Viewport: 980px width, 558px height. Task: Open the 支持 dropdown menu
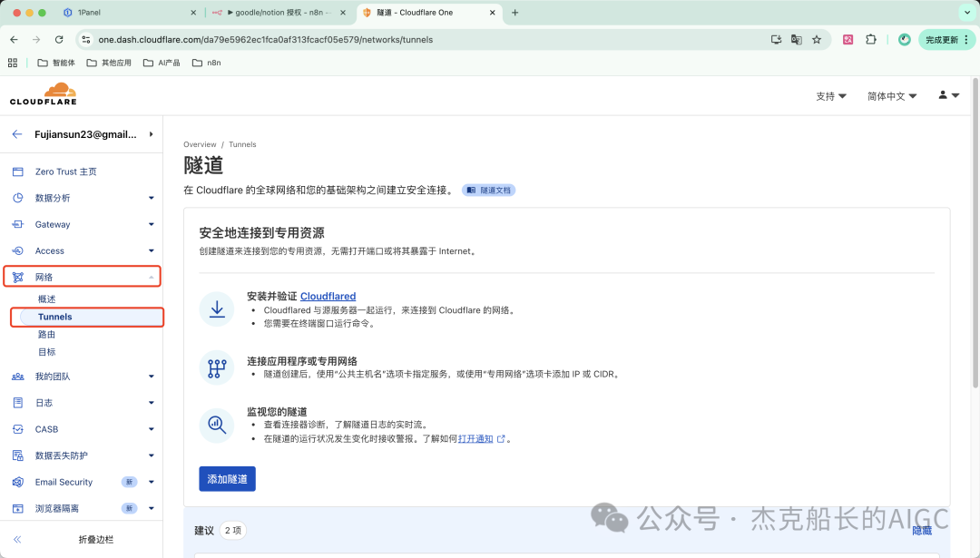[x=830, y=96]
